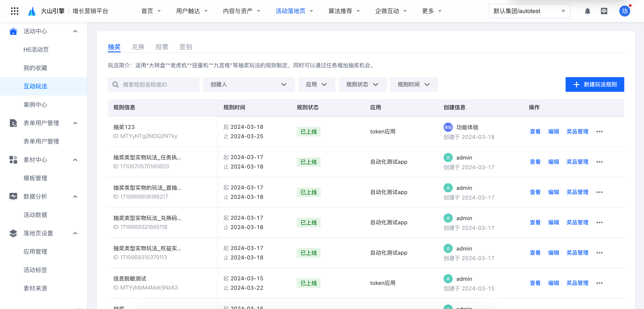The width and height of the screenshot is (644, 309).
Task: Switch language with the 中 icon
Action: point(604,11)
